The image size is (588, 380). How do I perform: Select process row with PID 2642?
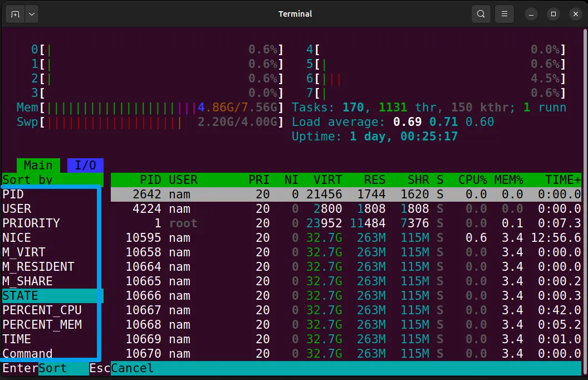(346, 194)
